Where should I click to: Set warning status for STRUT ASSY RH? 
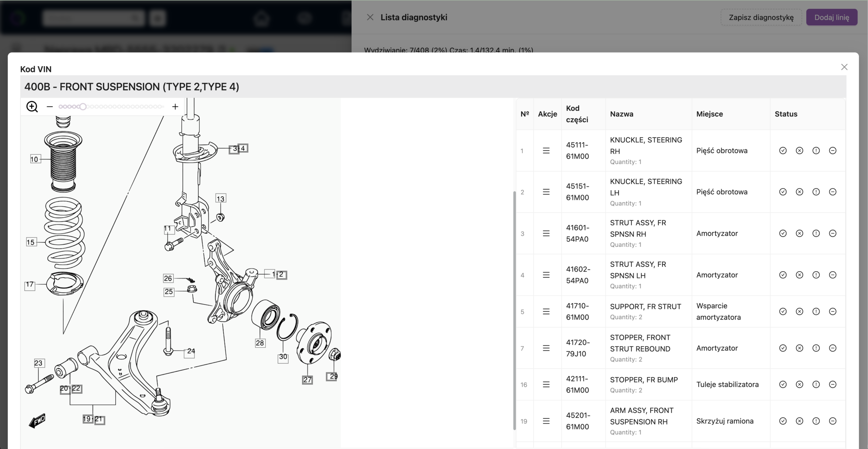[816, 233]
